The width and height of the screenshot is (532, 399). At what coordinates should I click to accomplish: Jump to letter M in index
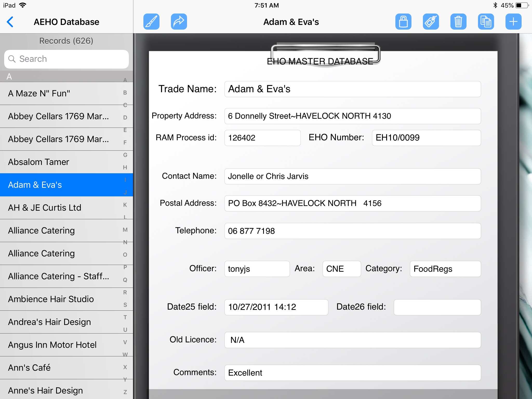tap(125, 230)
